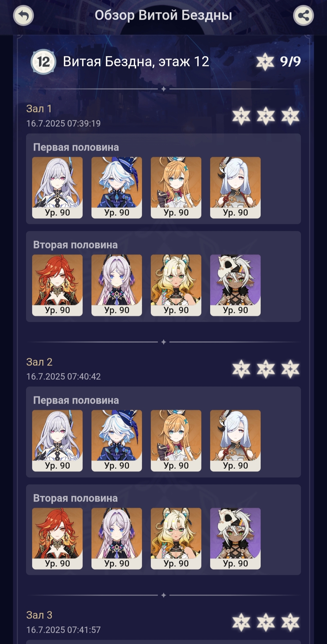This screenshot has width=327, height=644.
Task: Tap the floor 12 badge icon
Action: 43,62
